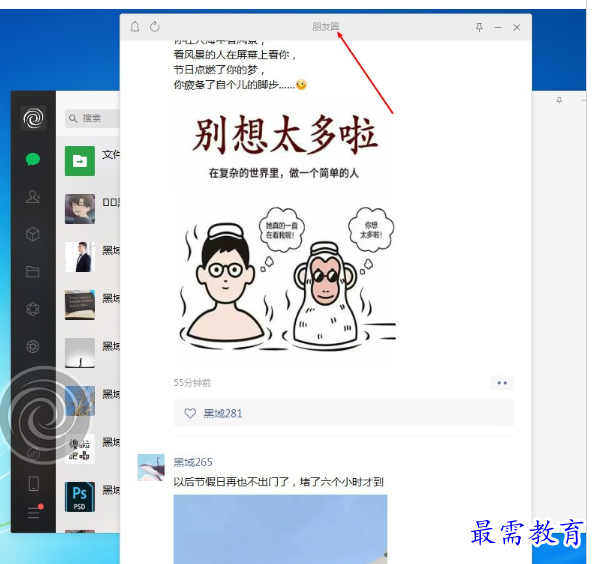Open the chat with anime avatar
592x564 pixels.
coord(88,209)
